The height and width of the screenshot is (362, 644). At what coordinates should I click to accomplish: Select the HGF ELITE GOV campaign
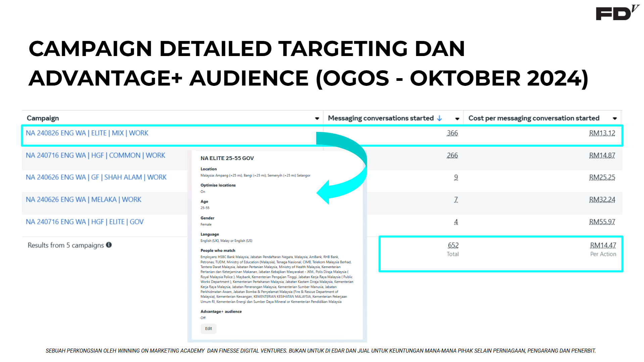(85, 222)
